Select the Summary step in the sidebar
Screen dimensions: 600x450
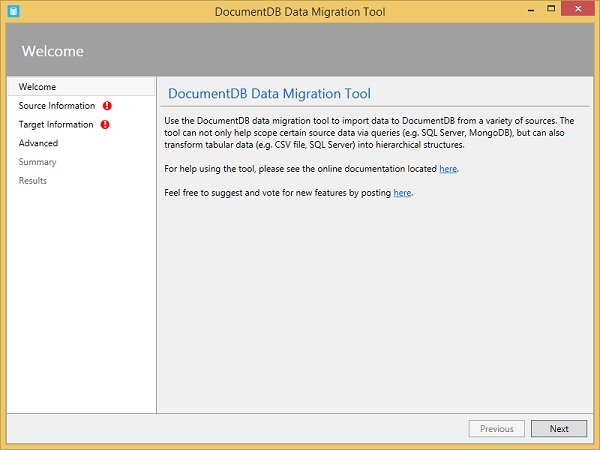point(38,162)
